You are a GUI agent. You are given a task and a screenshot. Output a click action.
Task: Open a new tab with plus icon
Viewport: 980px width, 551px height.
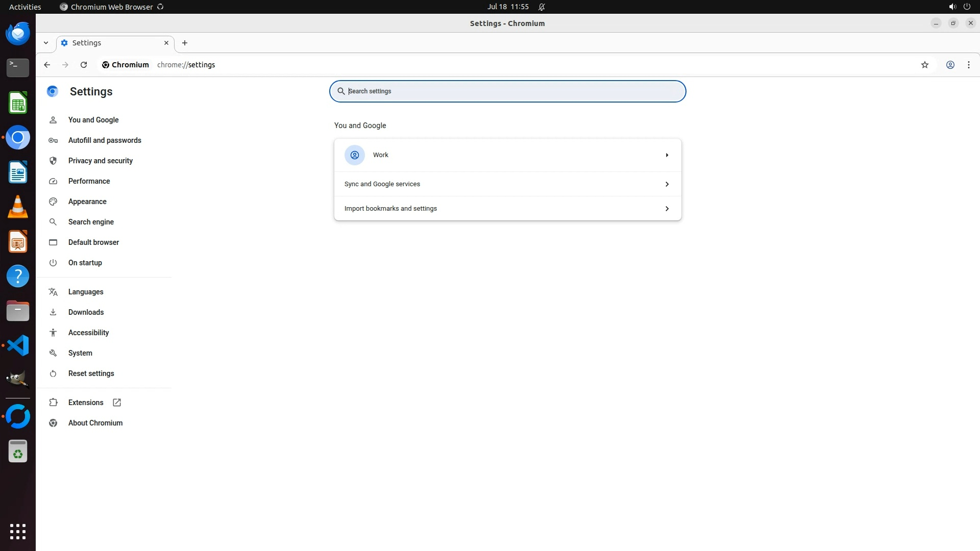(x=185, y=43)
